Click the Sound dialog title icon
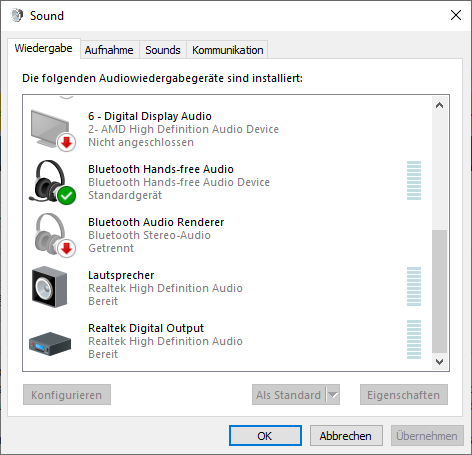Viewport: 472px width, 455px height. click(x=17, y=15)
